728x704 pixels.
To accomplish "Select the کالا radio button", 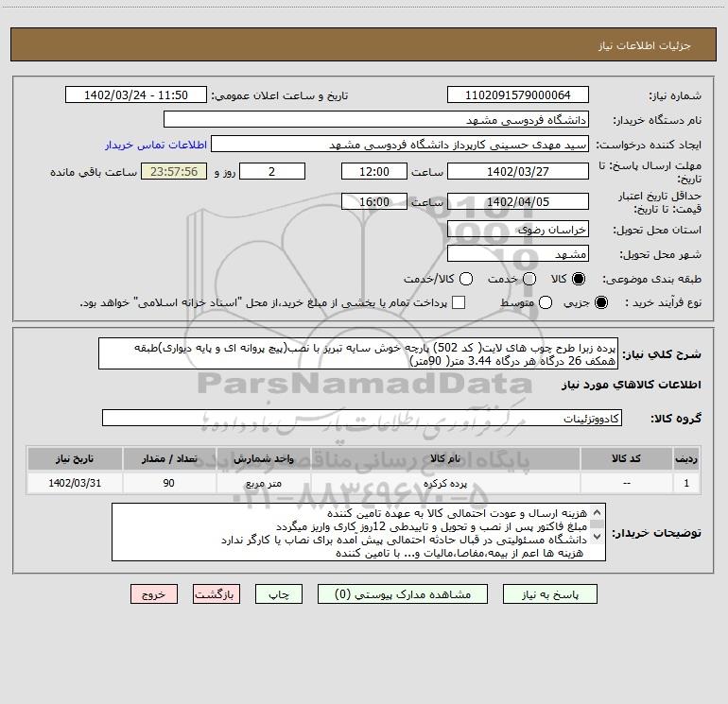I will pos(579,279).
